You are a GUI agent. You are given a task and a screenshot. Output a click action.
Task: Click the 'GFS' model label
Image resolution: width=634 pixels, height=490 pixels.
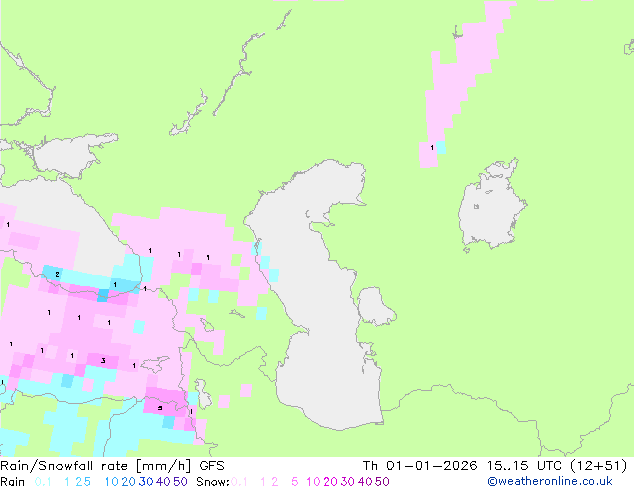coord(212,466)
